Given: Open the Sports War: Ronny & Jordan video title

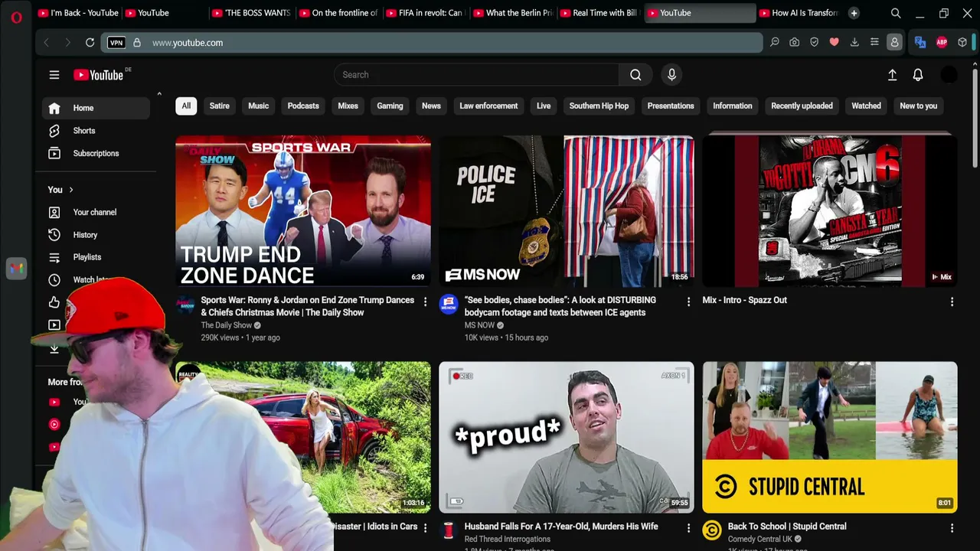Looking at the screenshot, I should tap(308, 306).
